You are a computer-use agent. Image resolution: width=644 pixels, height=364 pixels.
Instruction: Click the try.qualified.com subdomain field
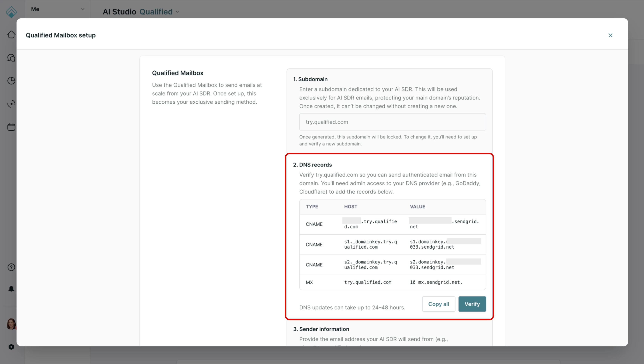point(392,122)
